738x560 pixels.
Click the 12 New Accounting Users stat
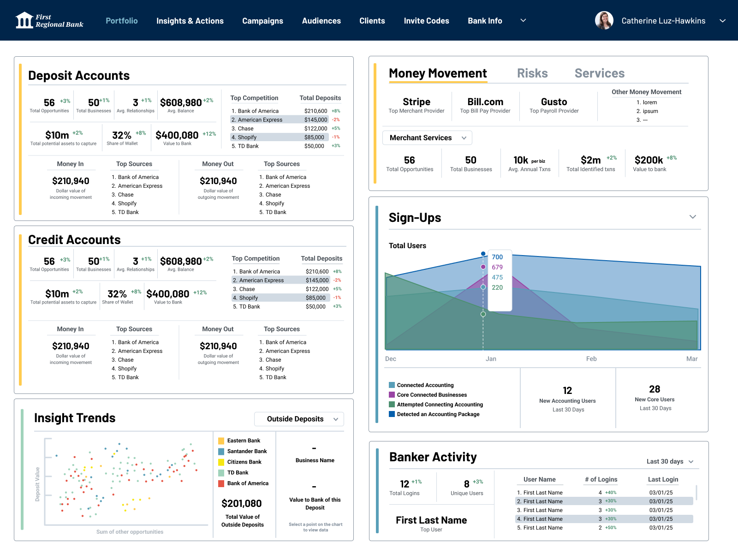click(567, 399)
